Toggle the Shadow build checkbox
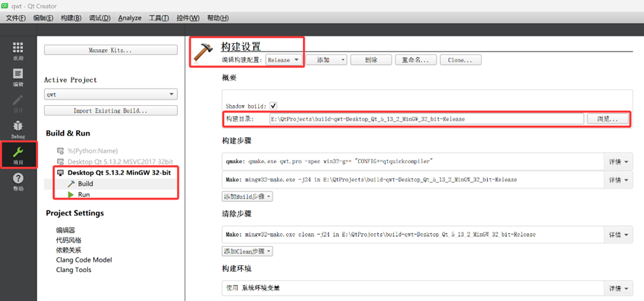 pos(273,106)
